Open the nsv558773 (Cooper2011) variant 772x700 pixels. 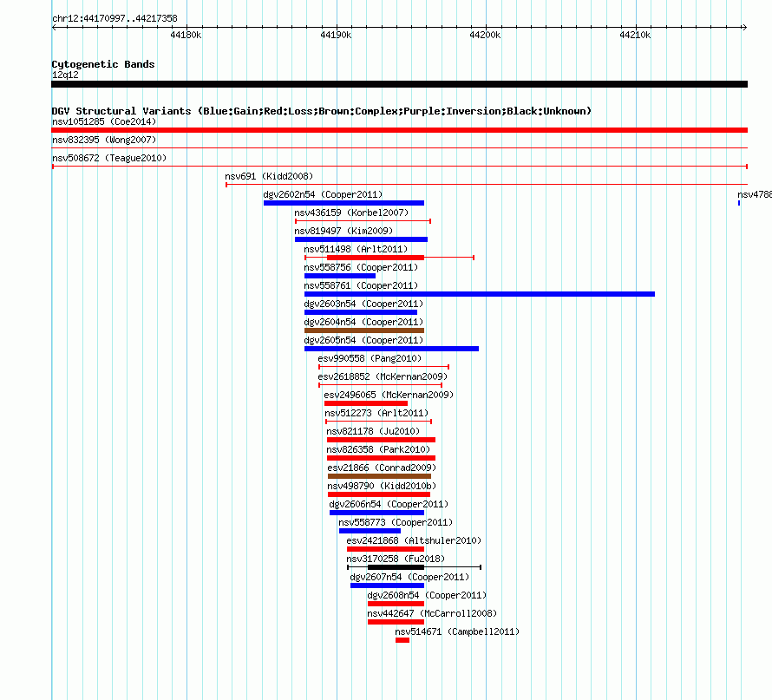tap(396, 522)
